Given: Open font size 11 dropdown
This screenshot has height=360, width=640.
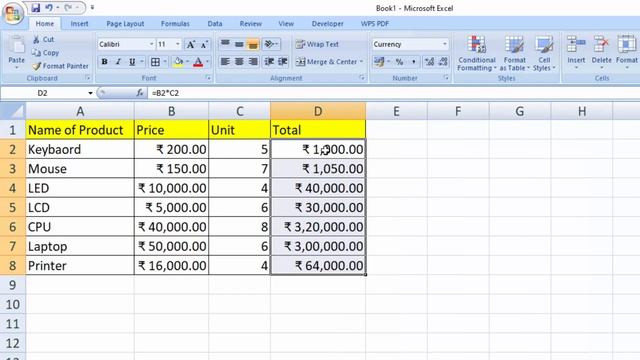Looking at the screenshot, I should pos(178,44).
